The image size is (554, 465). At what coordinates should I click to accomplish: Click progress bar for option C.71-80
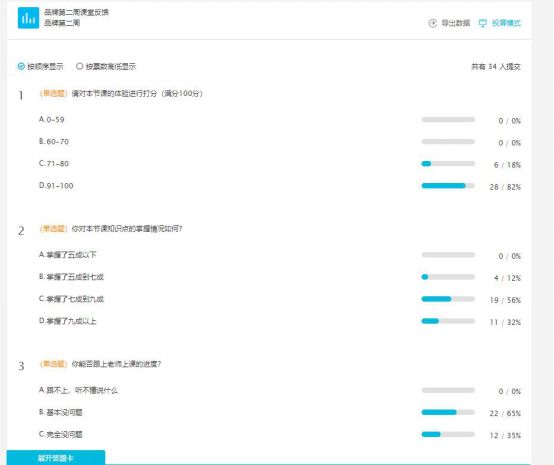point(448,164)
